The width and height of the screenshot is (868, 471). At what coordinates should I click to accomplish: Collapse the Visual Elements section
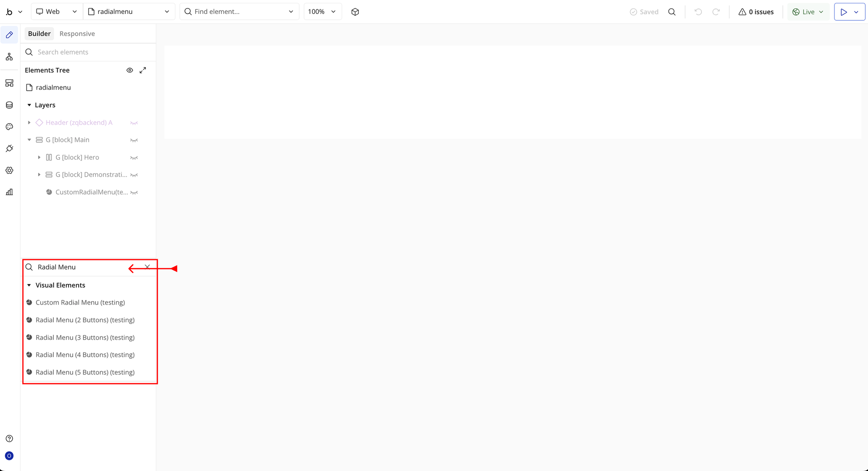click(x=29, y=285)
